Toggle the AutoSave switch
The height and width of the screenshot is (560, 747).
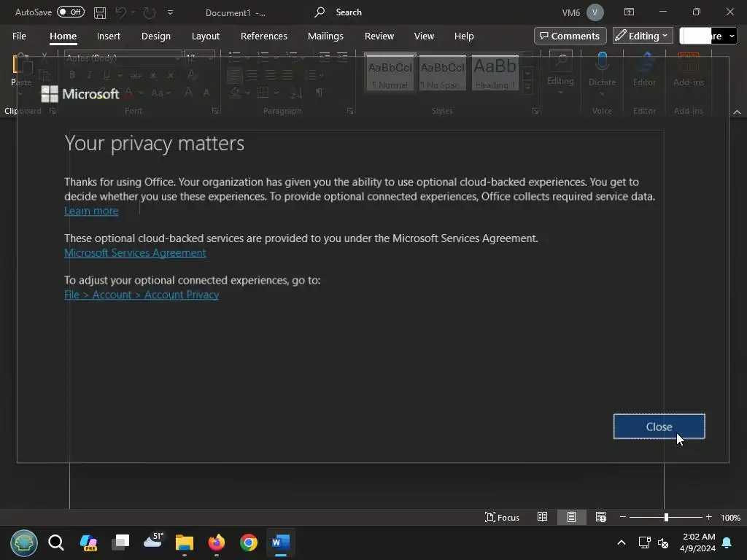coord(71,12)
